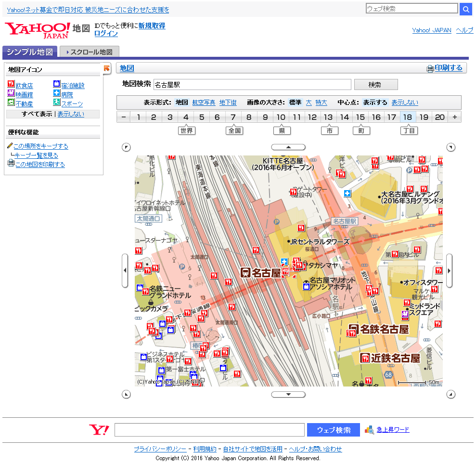
Task: Open プライバシーポリシー footer link
Action: (x=160, y=449)
